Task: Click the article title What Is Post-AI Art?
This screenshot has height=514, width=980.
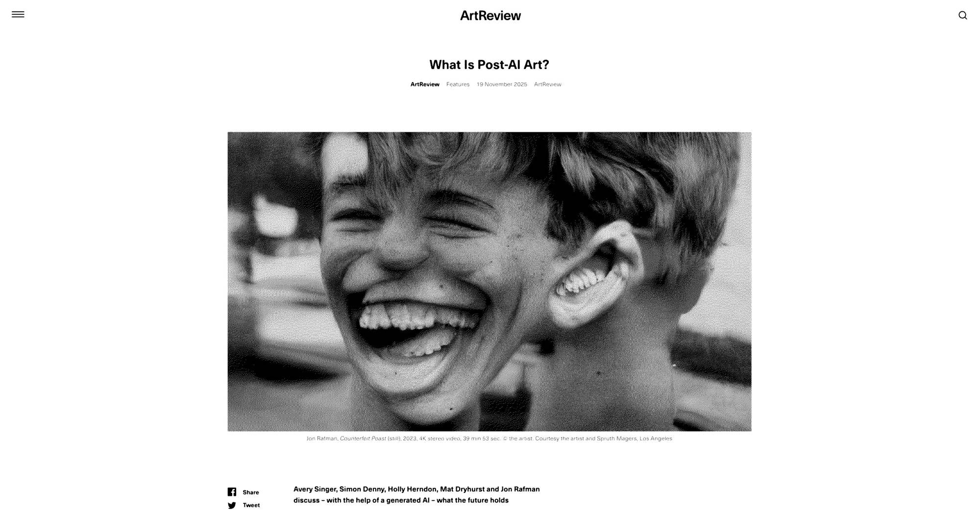Action: click(x=489, y=65)
